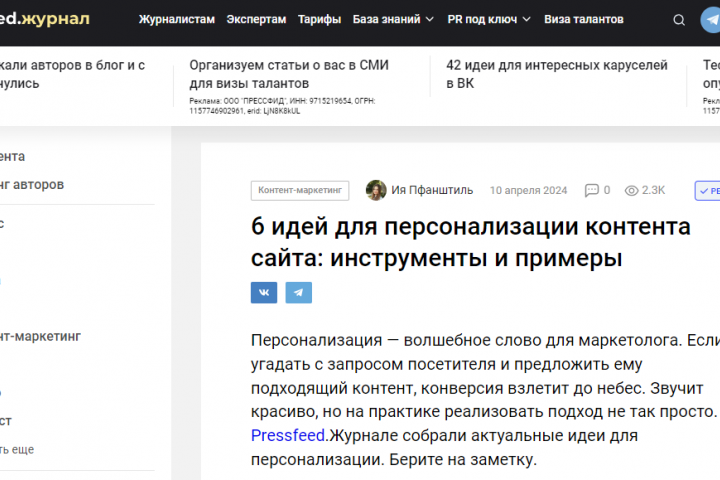Open the Виза талантов menu item
This screenshot has height=480, width=720.
pyautogui.click(x=584, y=19)
